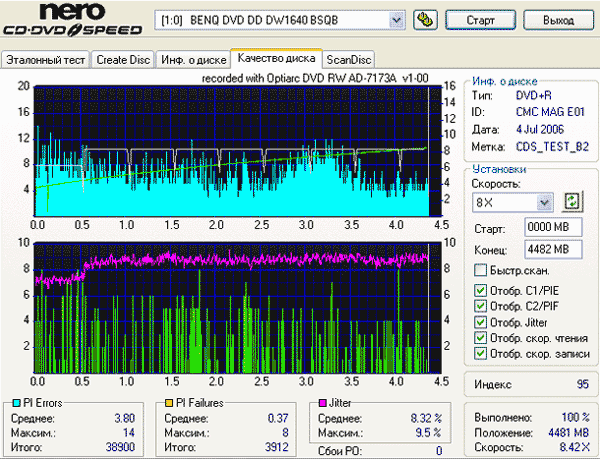Click the Старт 0000 MB field
Viewport: 600px width, 459px height.
(553, 227)
